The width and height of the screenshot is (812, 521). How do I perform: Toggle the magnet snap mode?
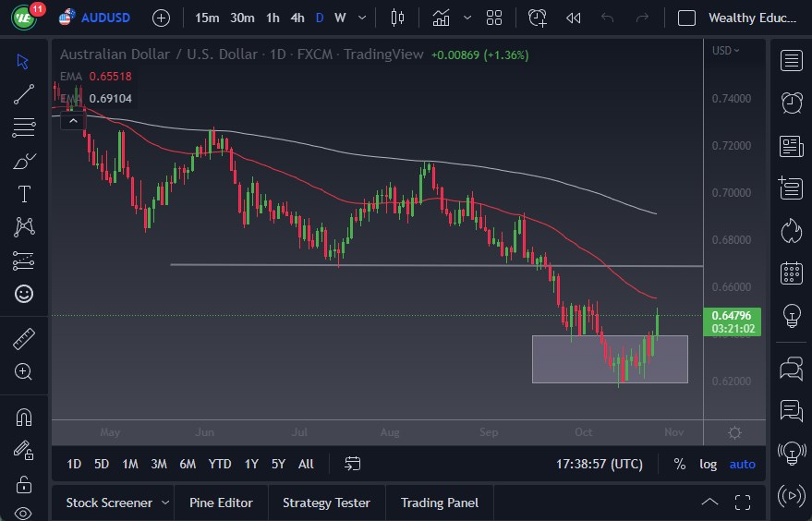click(x=24, y=417)
